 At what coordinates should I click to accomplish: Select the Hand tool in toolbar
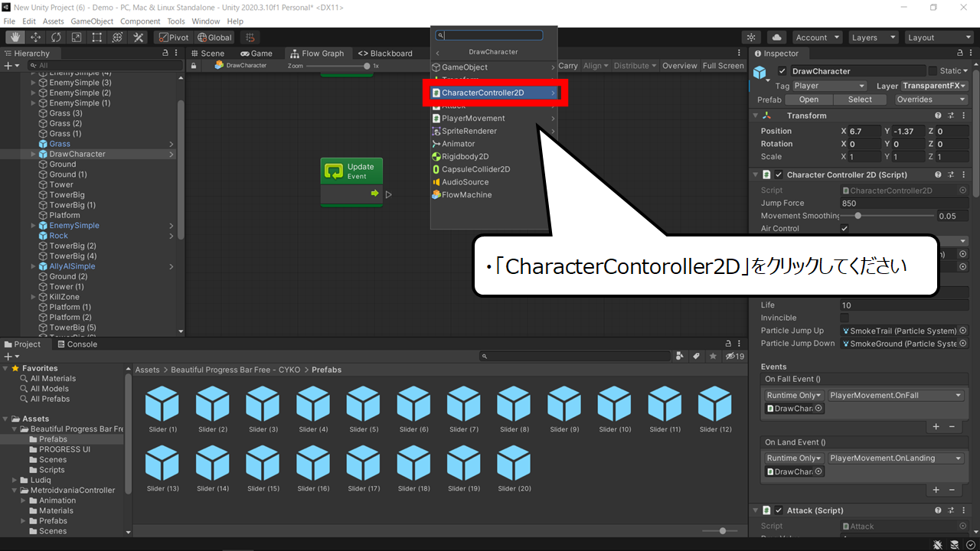coord(15,37)
